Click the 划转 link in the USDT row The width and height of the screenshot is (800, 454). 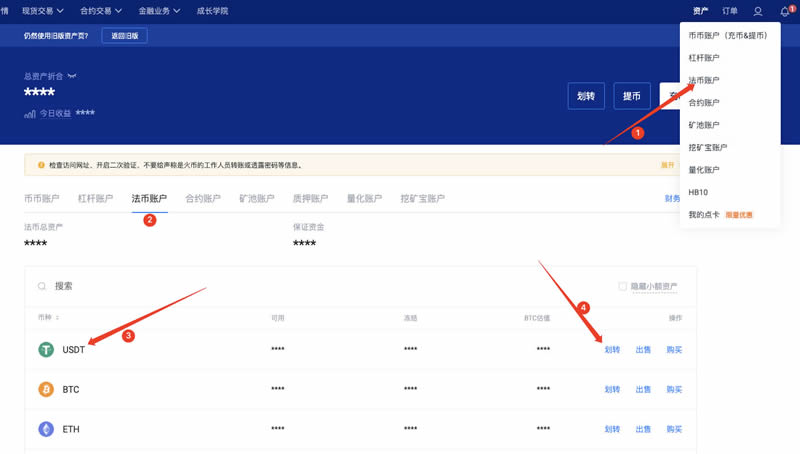pos(612,350)
